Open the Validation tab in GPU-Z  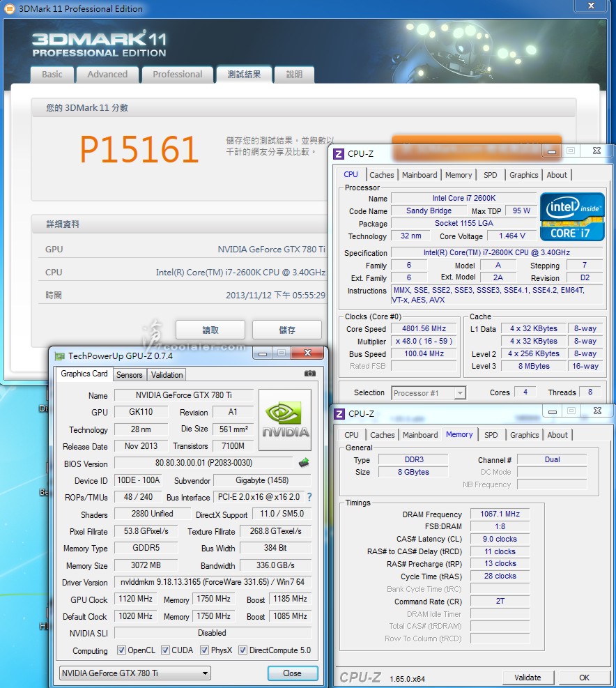[x=167, y=375]
